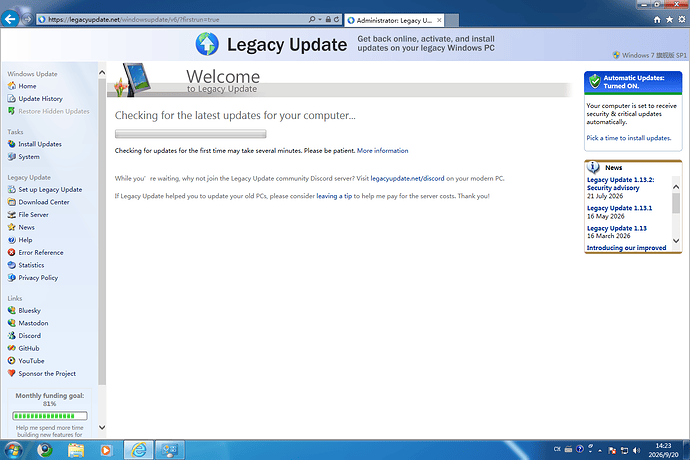The height and width of the screenshot is (460, 690).
Task: Click the red Error Reference icon
Action: pyautogui.click(x=12, y=252)
